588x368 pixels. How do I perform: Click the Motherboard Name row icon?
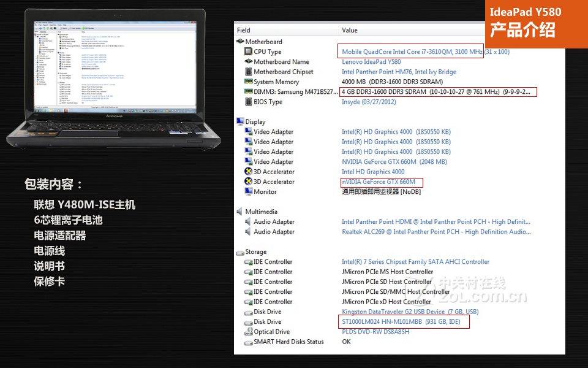click(248, 61)
